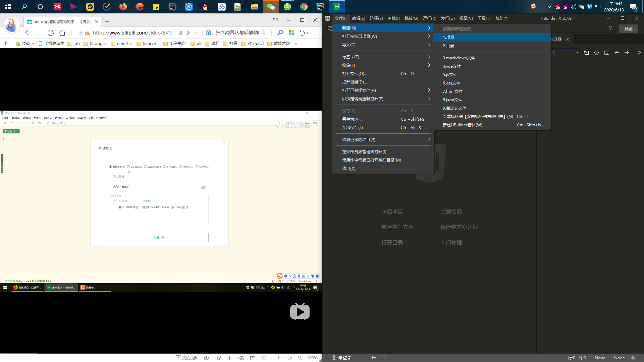Click the Bilibili URL address bar
644x362 pixels.
[x=132, y=33]
